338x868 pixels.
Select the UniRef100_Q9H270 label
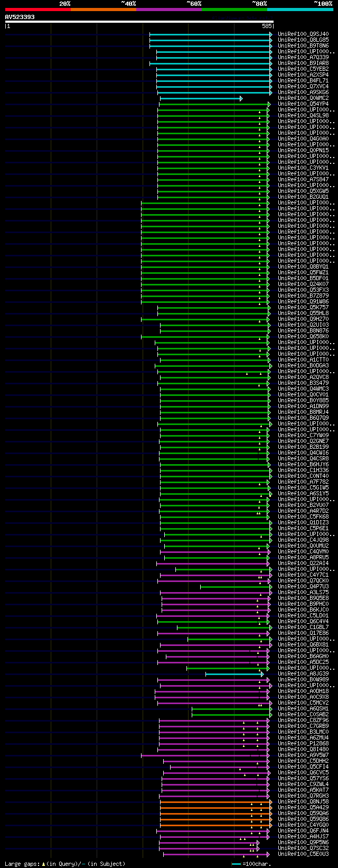click(303, 319)
